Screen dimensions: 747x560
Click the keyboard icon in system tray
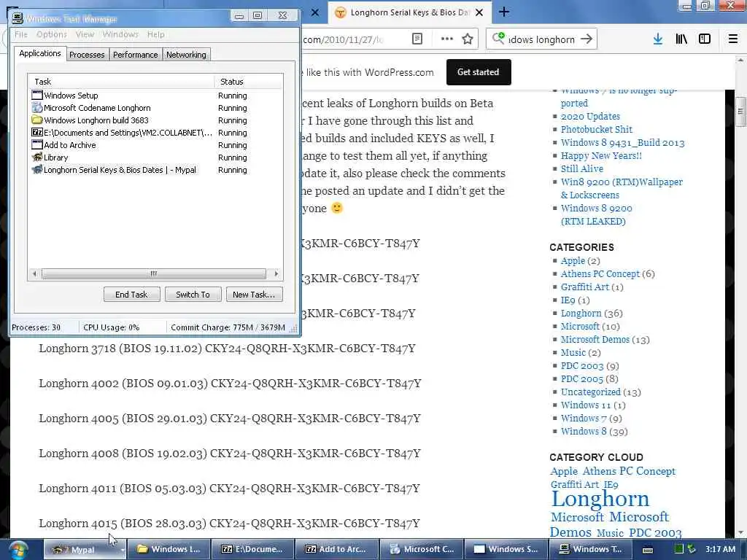pos(648,550)
